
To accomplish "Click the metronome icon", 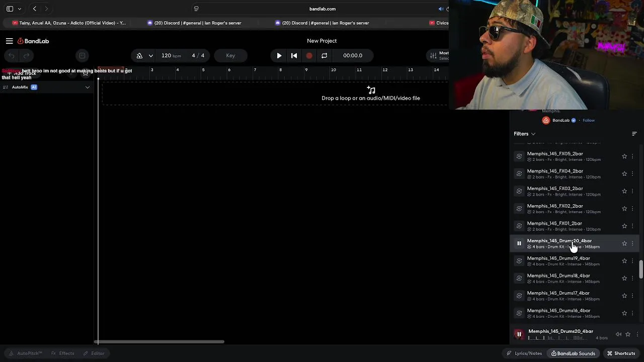I will [139, 56].
